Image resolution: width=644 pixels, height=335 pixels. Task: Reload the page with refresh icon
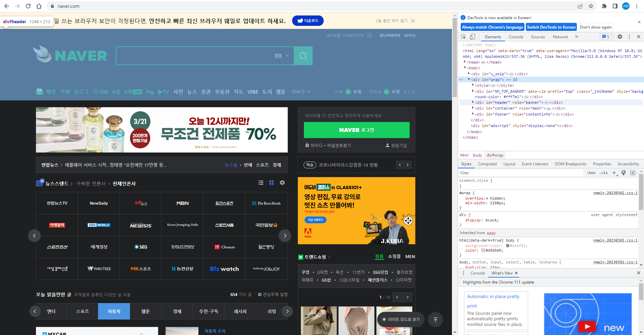coord(28,6)
